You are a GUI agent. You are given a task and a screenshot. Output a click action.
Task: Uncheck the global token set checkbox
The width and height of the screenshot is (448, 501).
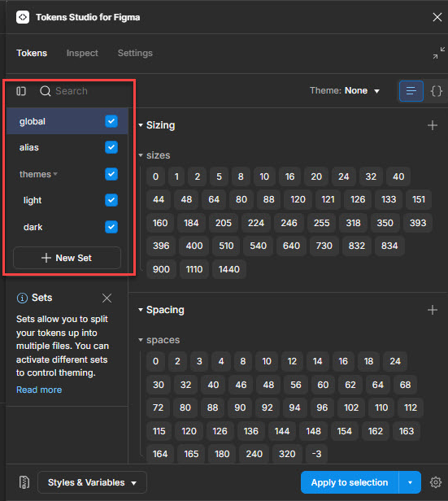(111, 121)
